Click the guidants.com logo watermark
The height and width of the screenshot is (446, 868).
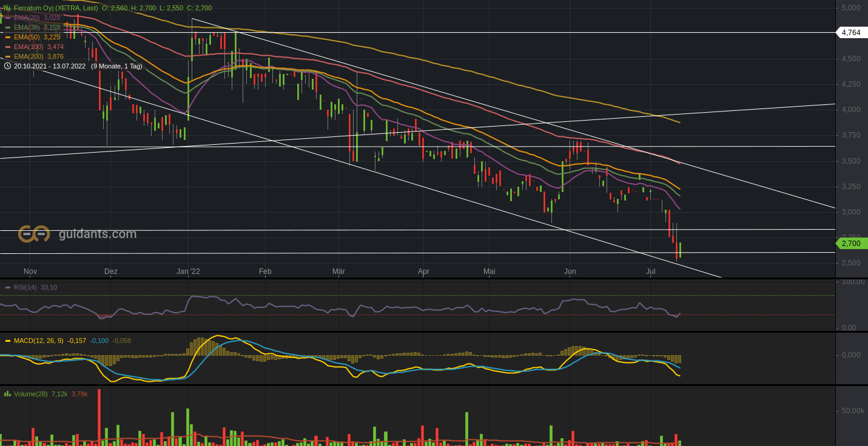(x=78, y=234)
